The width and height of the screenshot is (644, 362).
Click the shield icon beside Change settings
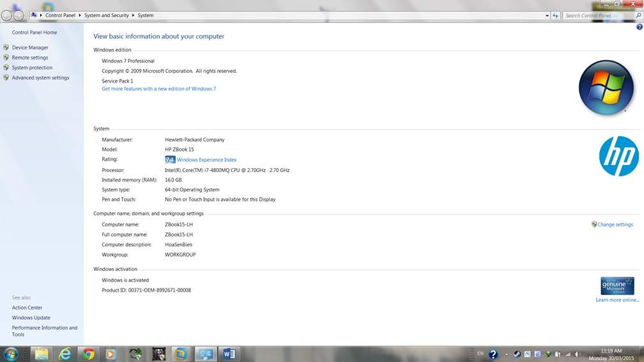(x=594, y=224)
